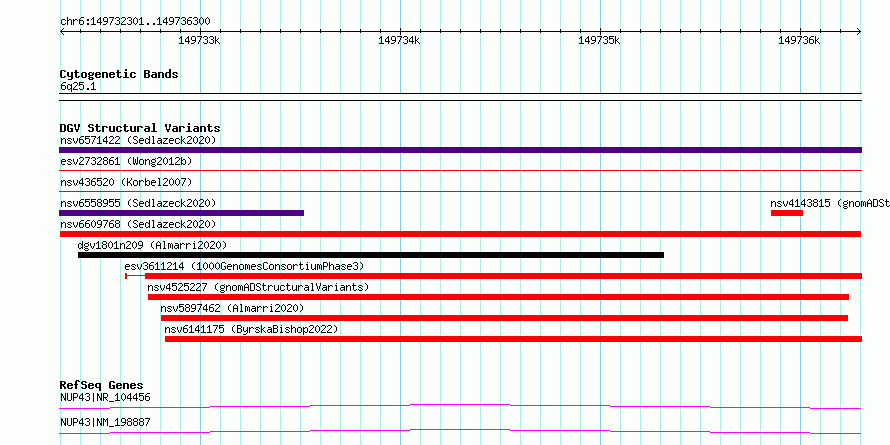The image size is (890, 445).
Task: Select the red nsv6141175 variant bar
Action: (x=513, y=339)
